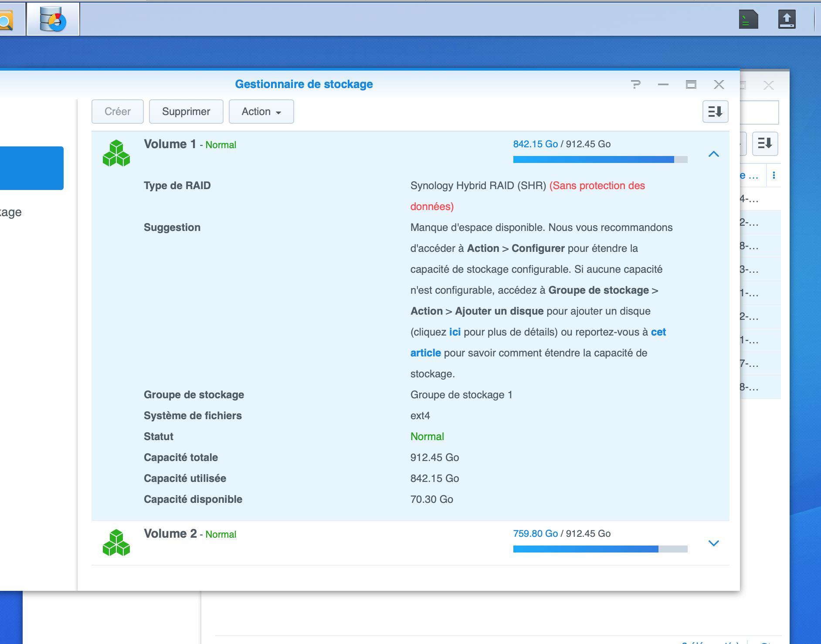Click the Volume 2 green cubes icon
The width and height of the screenshot is (821, 644).
click(x=116, y=542)
